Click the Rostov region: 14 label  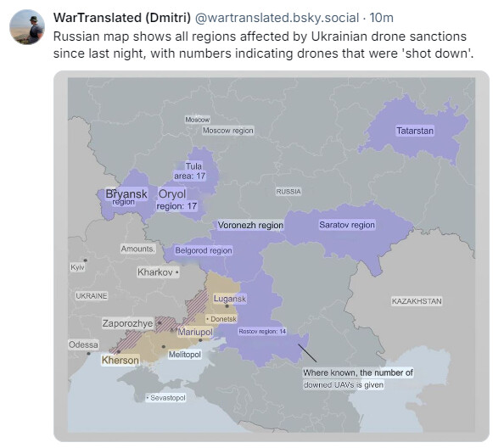(x=262, y=331)
